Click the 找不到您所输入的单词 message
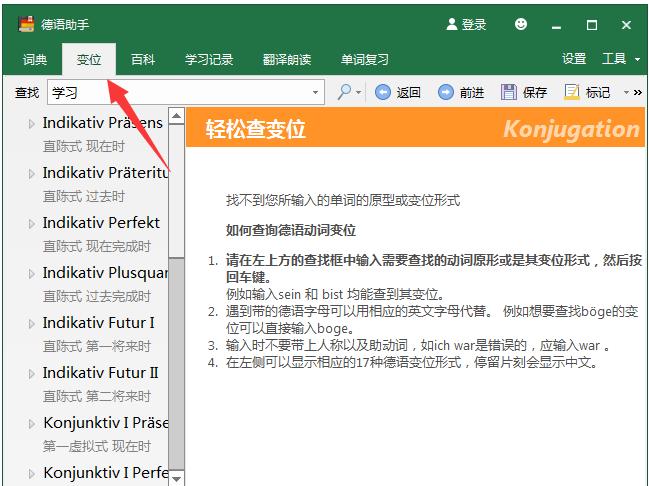The width and height of the screenshot is (649, 486). click(x=343, y=200)
